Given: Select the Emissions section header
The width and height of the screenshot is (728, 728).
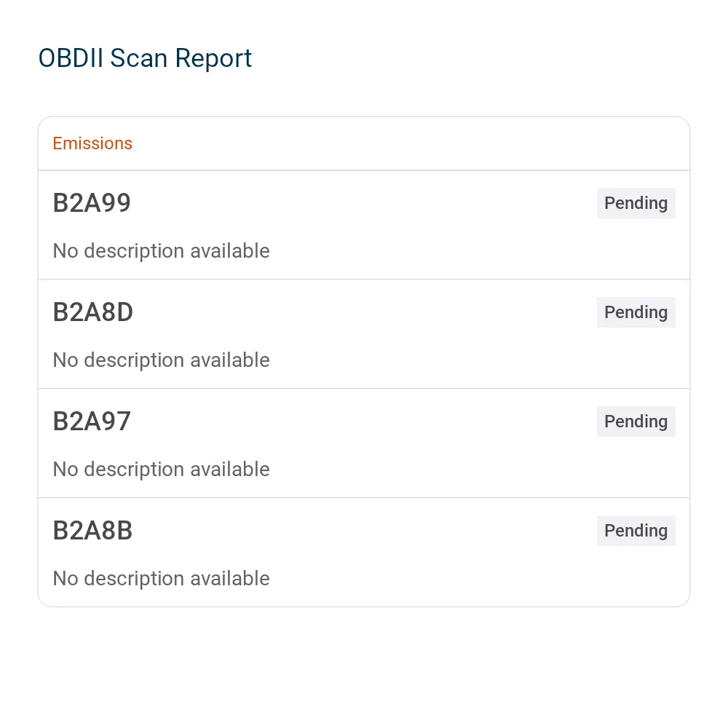Looking at the screenshot, I should (92, 143).
